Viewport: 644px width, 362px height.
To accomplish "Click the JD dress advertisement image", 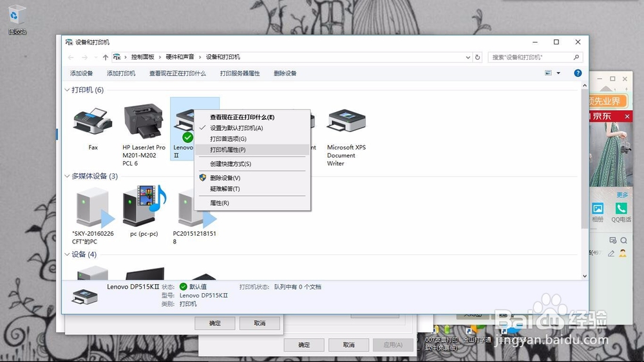I will [x=611, y=154].
